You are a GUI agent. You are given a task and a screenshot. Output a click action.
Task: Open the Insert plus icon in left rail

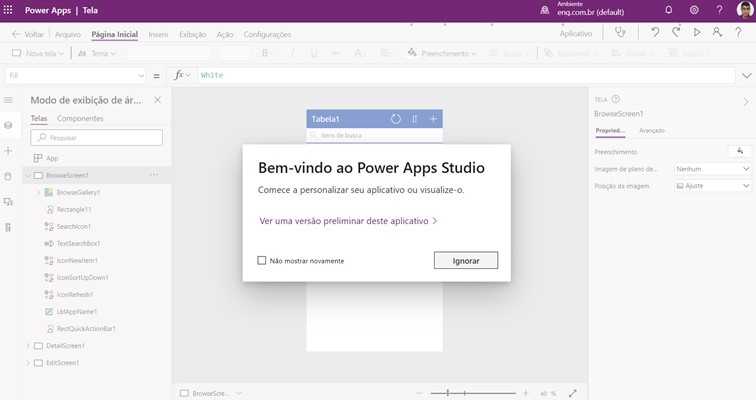pyautogui.click(x=8, y=151)
